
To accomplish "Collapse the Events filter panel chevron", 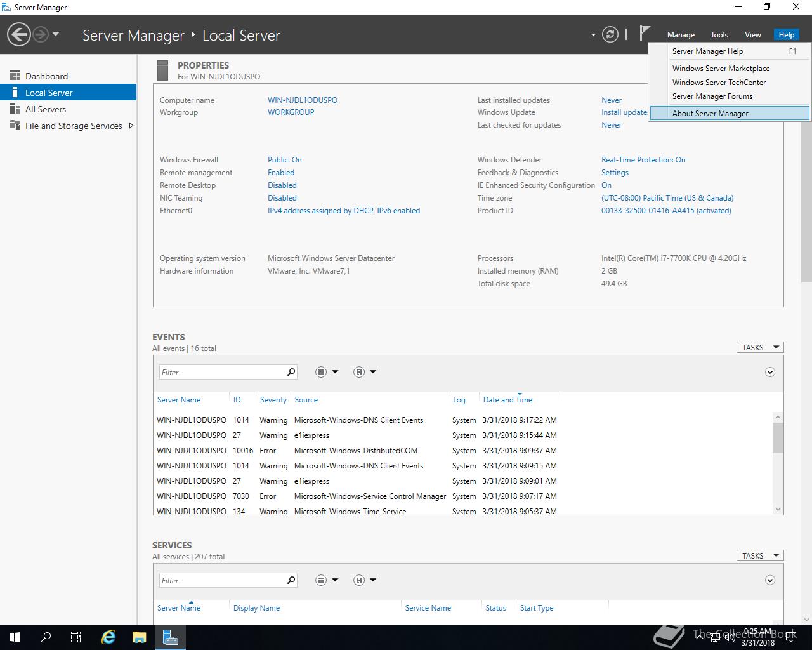I will point(769,372).
